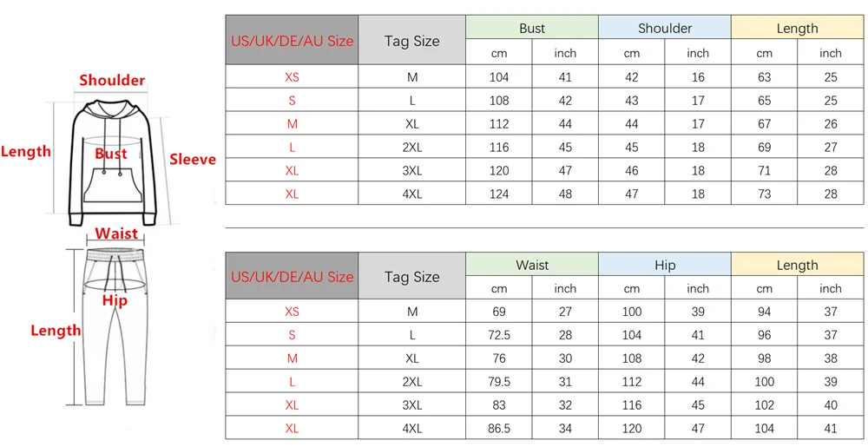The image size is (868, 447).
Task: Click the red Shoulder label above hoodie
Action: click(x=112, y=81)
